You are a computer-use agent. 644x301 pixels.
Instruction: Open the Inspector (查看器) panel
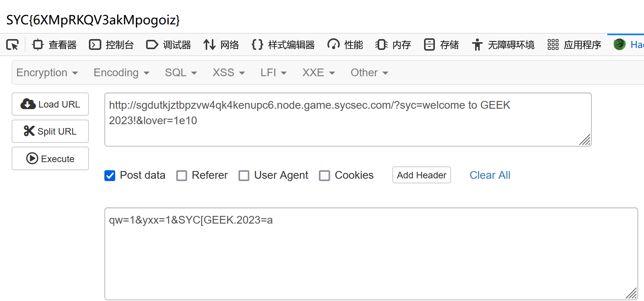point(55,45)
